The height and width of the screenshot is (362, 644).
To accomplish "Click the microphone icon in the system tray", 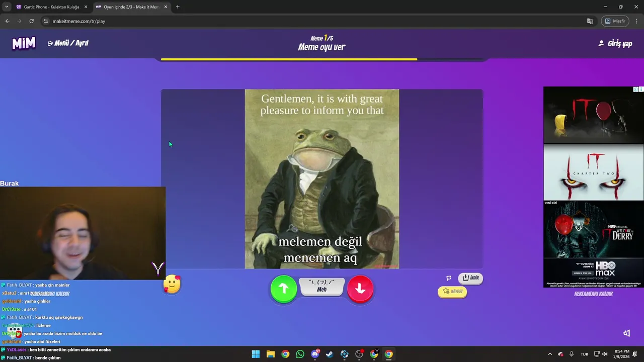I will coord(571,354).
